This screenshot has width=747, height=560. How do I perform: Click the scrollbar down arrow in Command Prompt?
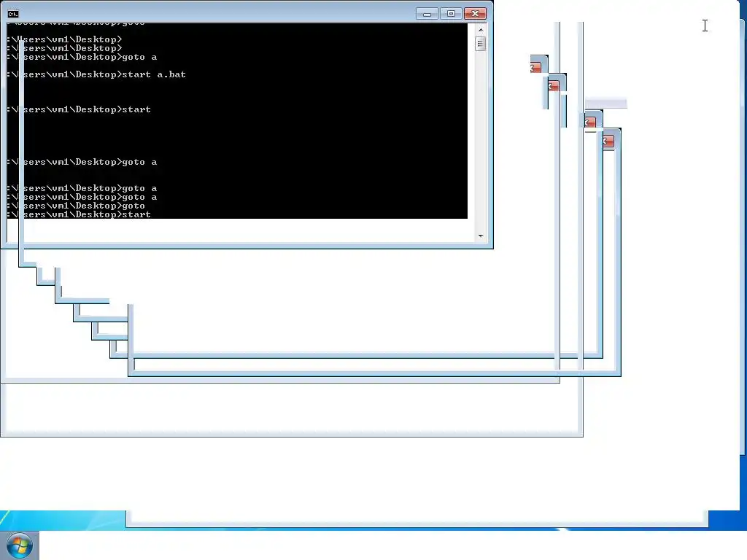click(x=480, y=236)
